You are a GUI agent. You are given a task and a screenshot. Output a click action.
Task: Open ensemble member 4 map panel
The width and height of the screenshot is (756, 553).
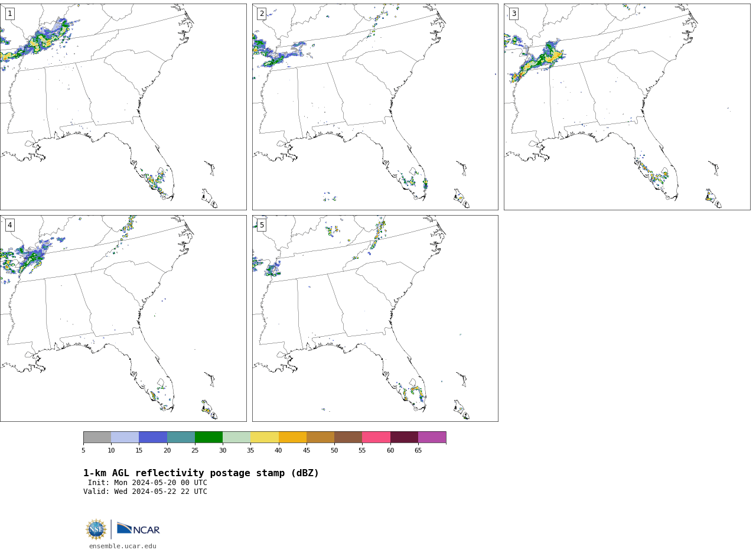pos(123,318)
